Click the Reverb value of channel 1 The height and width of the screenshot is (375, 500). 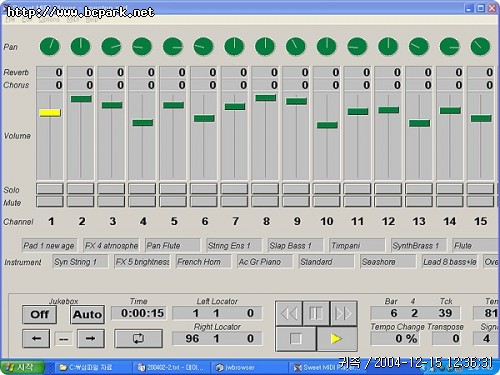tap(50, 72)
